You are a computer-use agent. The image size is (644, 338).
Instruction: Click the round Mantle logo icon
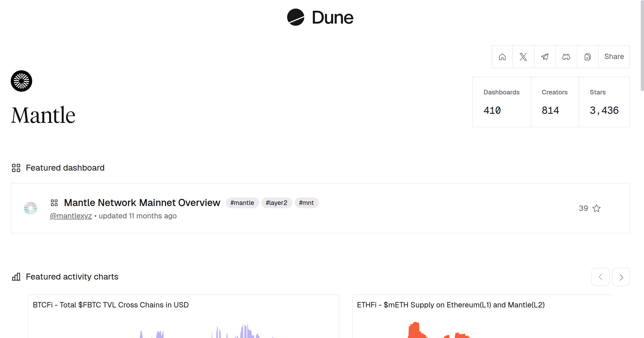tap(21, 81)
